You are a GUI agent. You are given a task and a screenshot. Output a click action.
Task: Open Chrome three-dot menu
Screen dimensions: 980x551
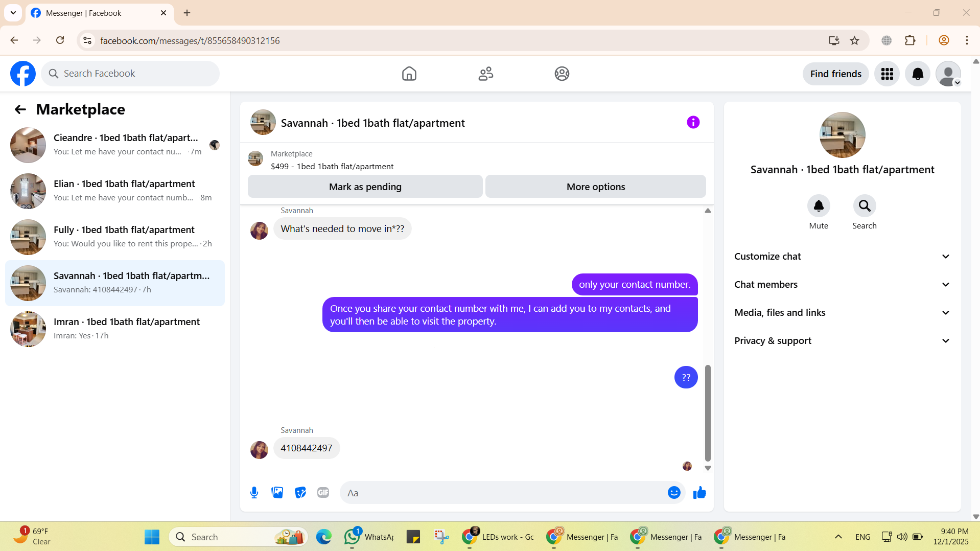tap(967, 40)
